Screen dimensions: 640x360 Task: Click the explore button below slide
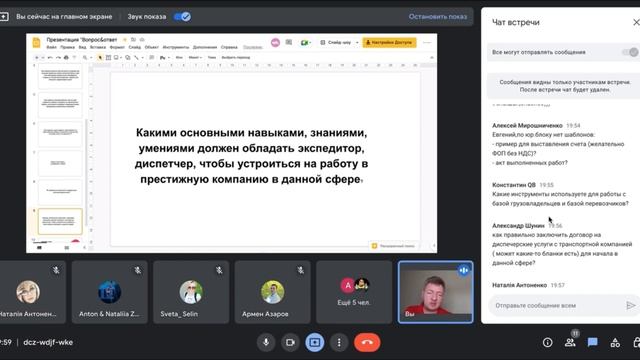393,246
